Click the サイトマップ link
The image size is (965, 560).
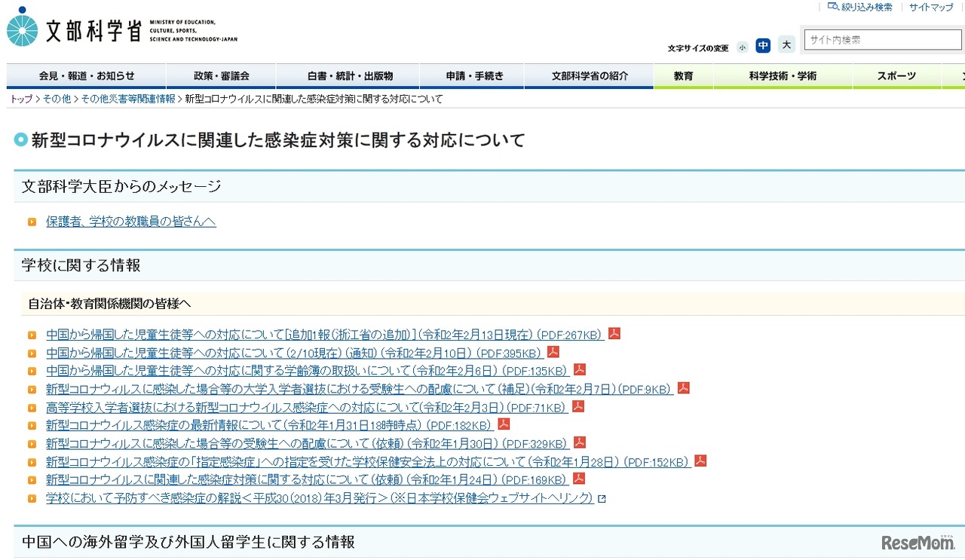[930, 7]
